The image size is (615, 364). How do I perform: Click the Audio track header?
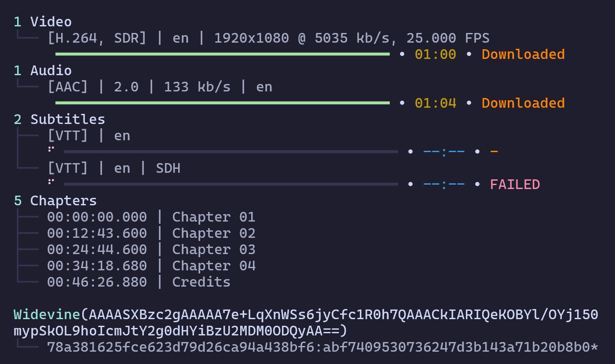pos(43,71)
